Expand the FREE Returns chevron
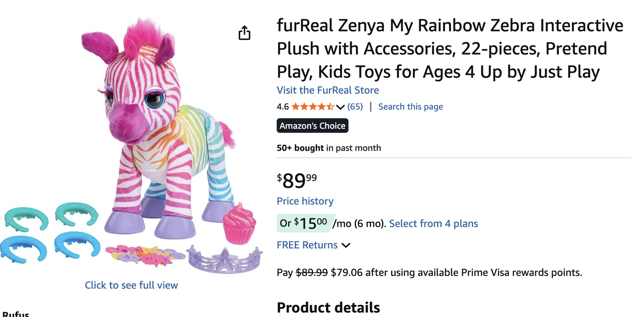The width and height of the screenshot is (644, 317). [346, 245]
